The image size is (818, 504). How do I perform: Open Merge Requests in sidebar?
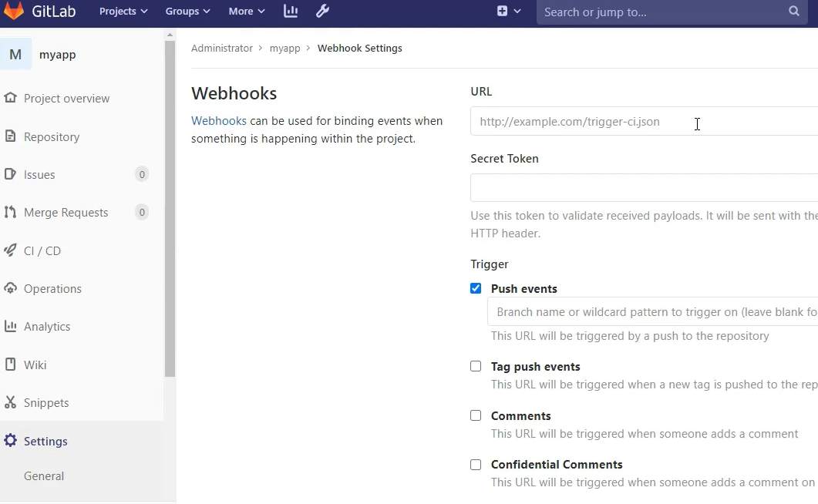(x=66, y=213)
